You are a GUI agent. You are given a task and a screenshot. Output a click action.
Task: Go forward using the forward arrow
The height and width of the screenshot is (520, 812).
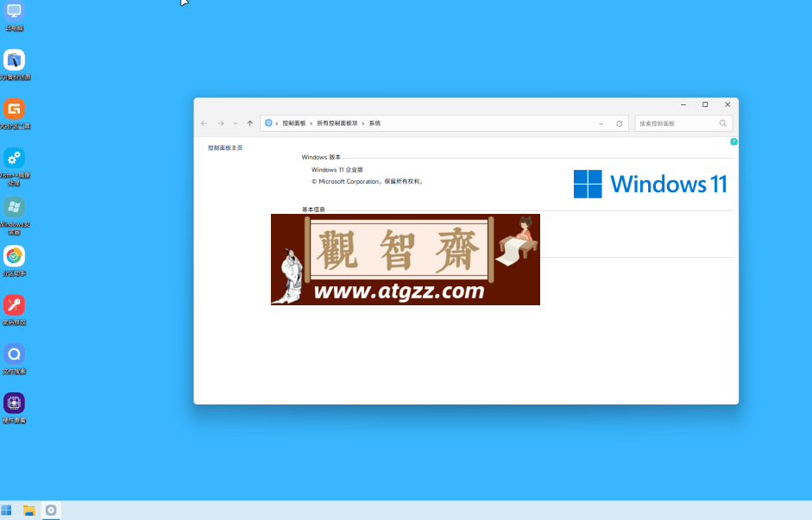[x=221, y=123]
